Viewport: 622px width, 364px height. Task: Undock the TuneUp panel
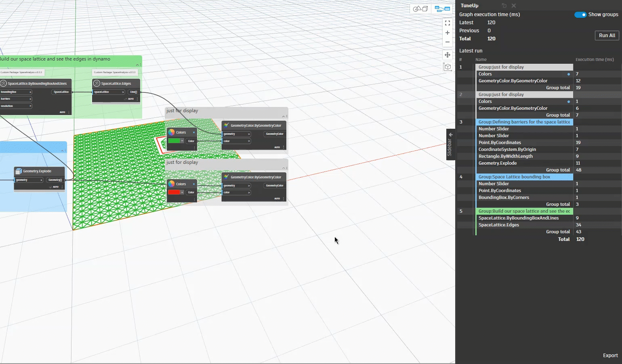(x=504, y=6)
